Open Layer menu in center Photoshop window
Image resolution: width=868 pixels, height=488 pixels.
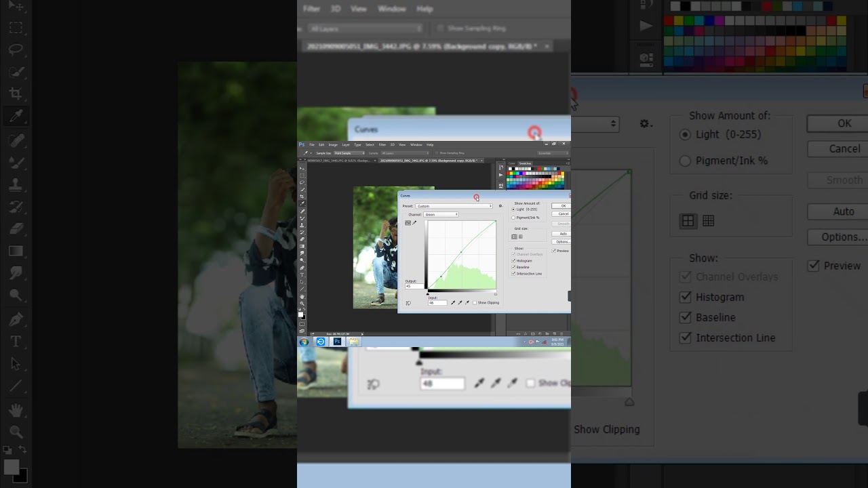click(x=346, y=144)
